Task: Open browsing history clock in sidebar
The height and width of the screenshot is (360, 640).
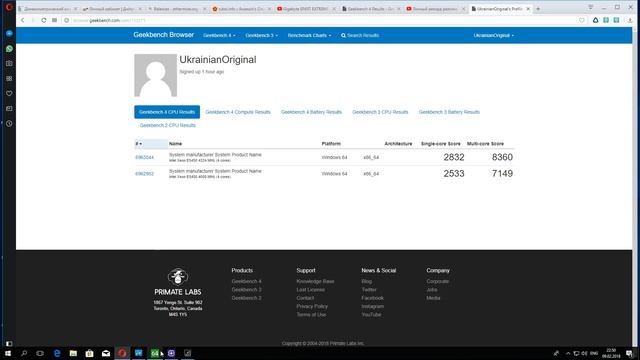Action: tap(9, 123)
